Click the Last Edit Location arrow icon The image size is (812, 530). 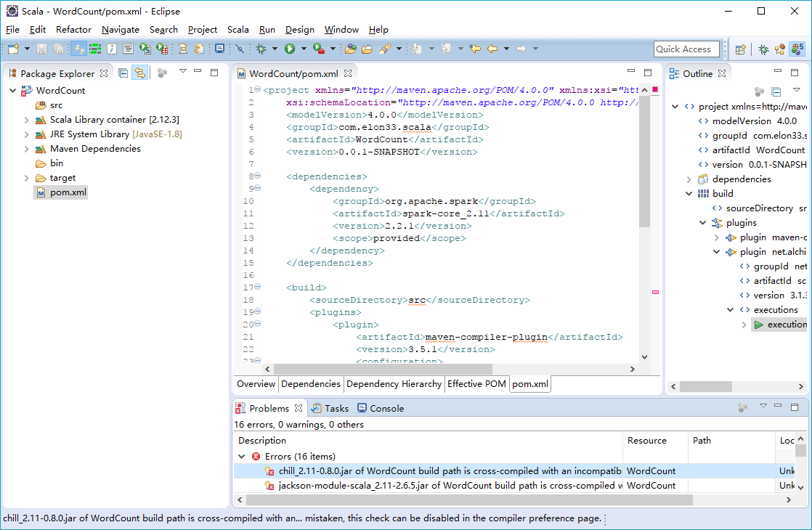click(475, 49)
